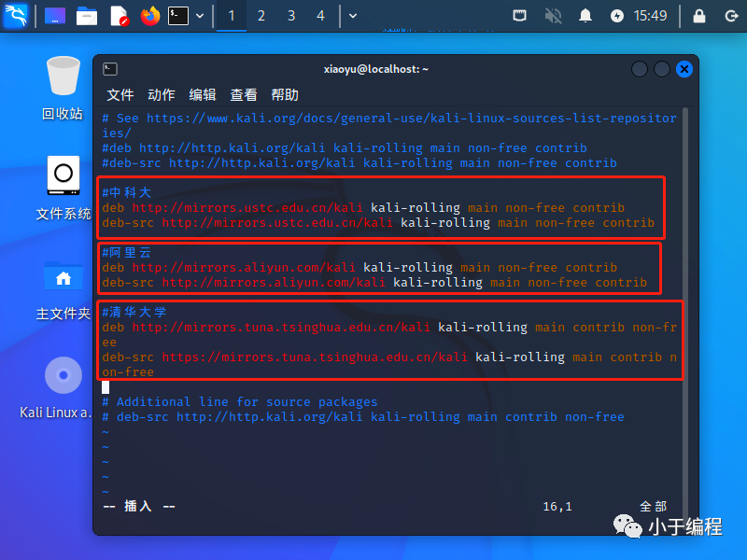
Task: Open the file manager icon in the panel
Action: point(88,15)
